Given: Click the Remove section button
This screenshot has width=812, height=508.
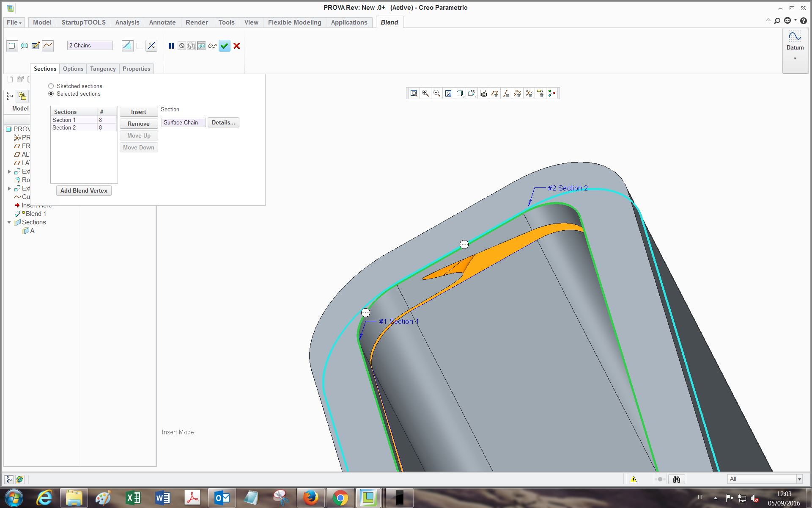Looking at the screenshot, I should click(139, 124).
